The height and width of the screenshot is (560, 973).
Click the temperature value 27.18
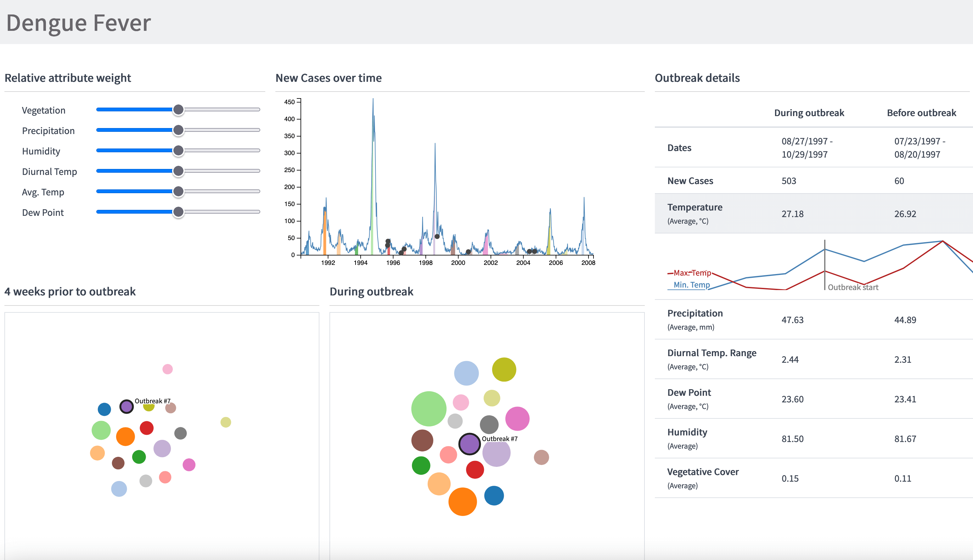tap(793, 214)
